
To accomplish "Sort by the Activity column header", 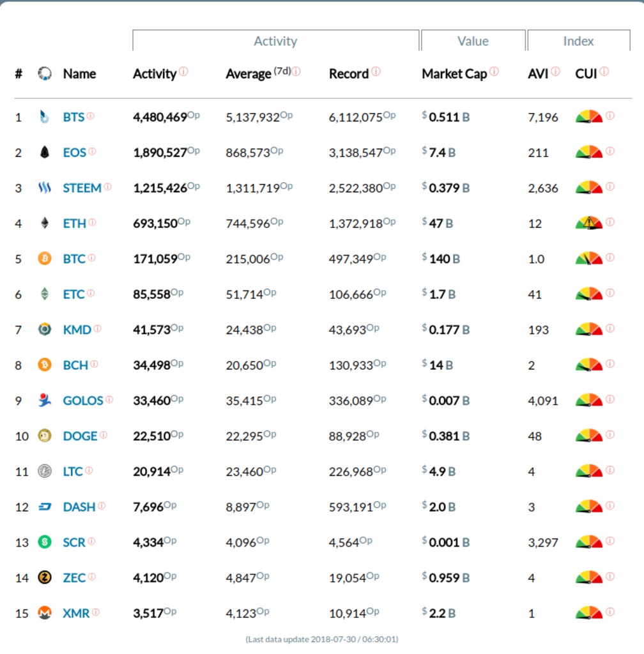I will pos(155,74).
